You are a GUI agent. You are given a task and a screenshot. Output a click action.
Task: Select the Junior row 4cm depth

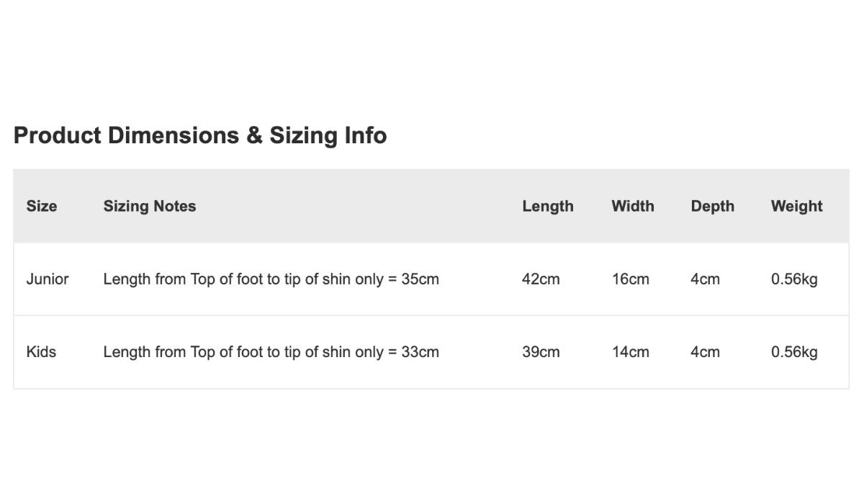tap(705, 279)
